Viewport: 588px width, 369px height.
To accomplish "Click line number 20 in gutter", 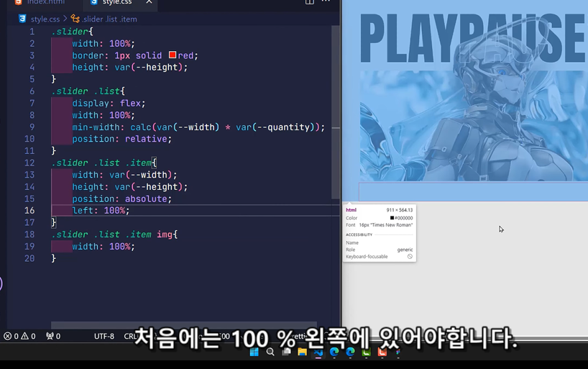I will 29,259.
